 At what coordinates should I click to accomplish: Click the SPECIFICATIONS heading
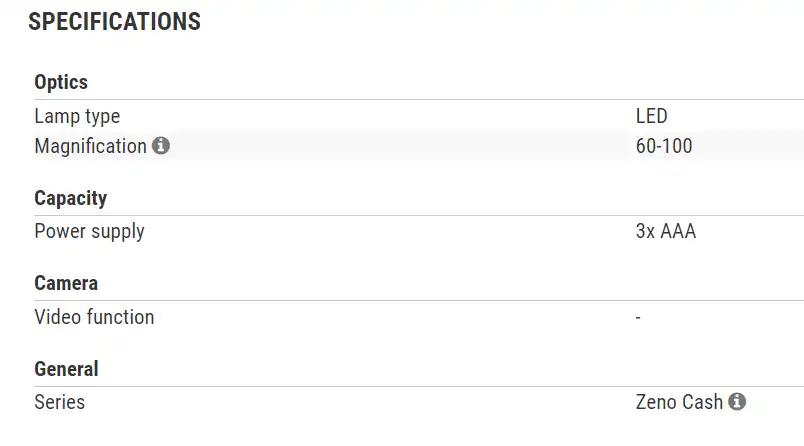(114, 21)
